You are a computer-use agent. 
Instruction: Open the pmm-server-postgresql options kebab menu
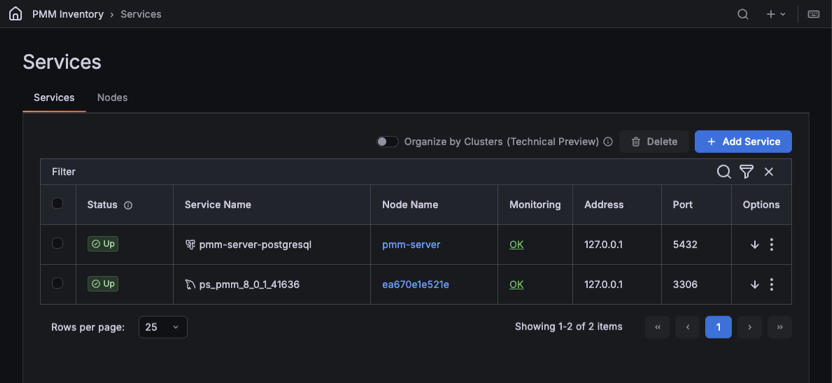click(x=772, y=245)
